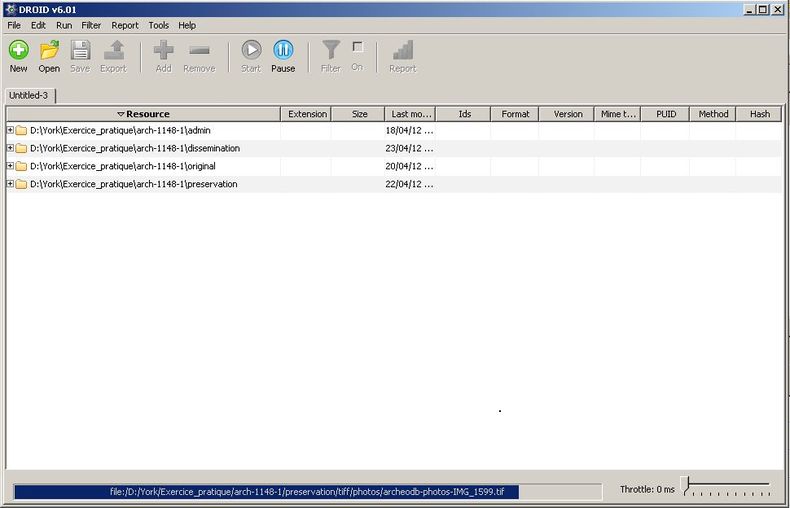Image resolution: width=790 pixels, height=508 pixels.
Task: Open the Edit menu
Action: pyautogui.click(x=38, y=25)
